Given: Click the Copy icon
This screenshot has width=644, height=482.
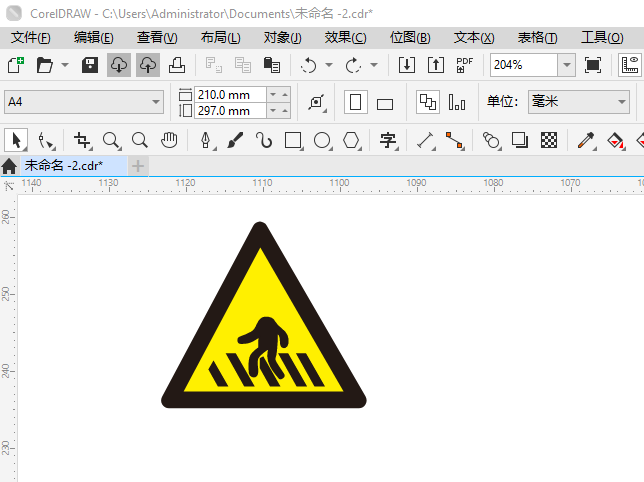Looking at the screenshot, I should (x=243, y=65).
